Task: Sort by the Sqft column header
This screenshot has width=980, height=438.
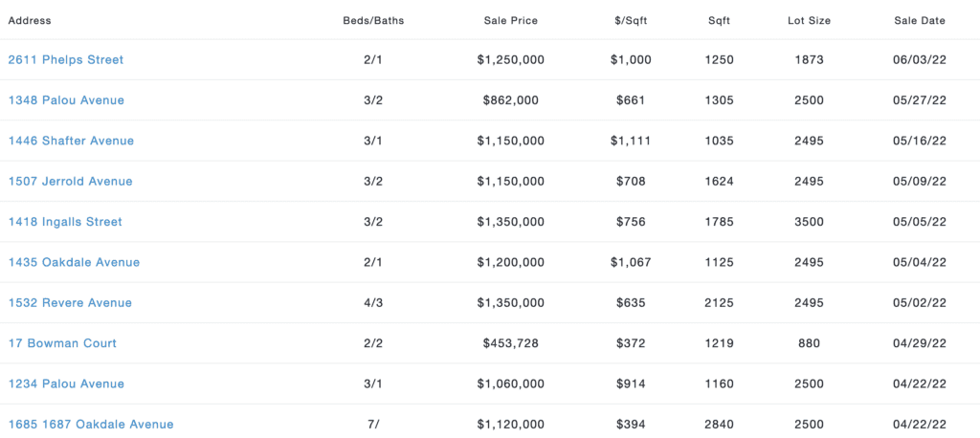Action: (x=720, y=21)
